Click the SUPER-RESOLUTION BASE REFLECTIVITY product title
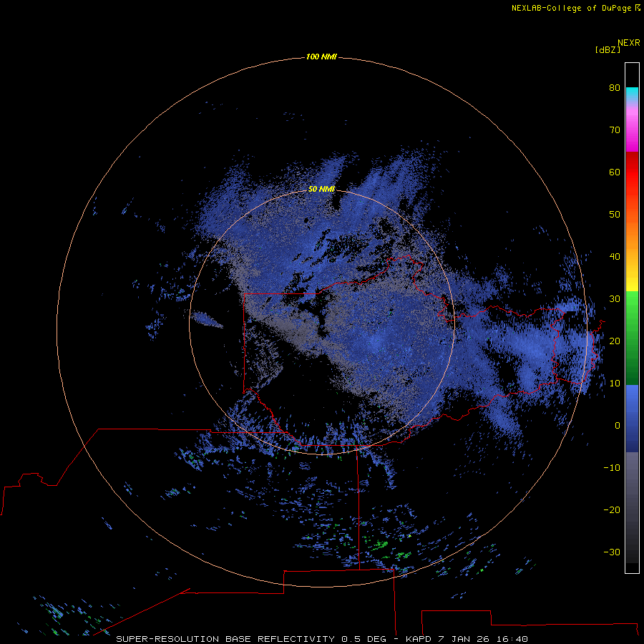Viewport: 644px width, 644px height. [225, 639]
